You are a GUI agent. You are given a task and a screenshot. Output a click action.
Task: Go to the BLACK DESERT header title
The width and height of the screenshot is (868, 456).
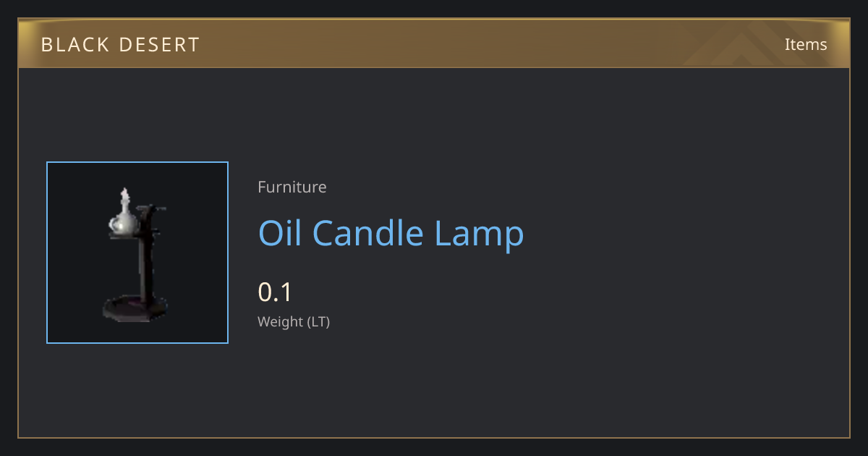click(120, 45)
